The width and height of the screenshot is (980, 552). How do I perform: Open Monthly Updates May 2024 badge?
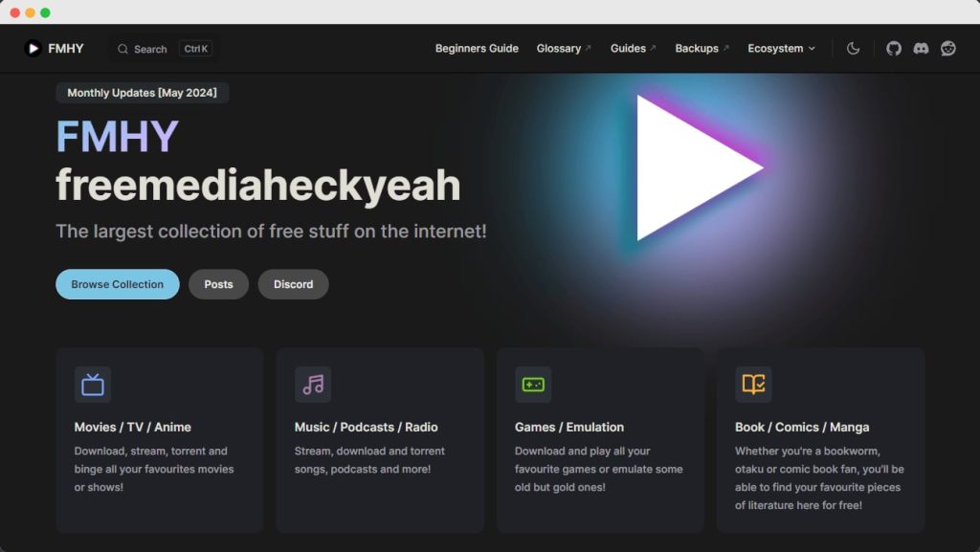[x=142, y=93]
